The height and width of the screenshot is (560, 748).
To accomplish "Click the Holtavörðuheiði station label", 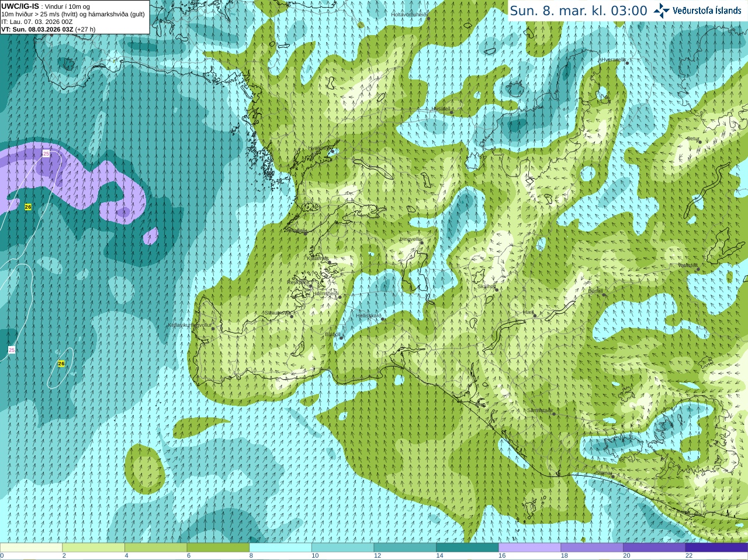I will [x=409, y=15].
